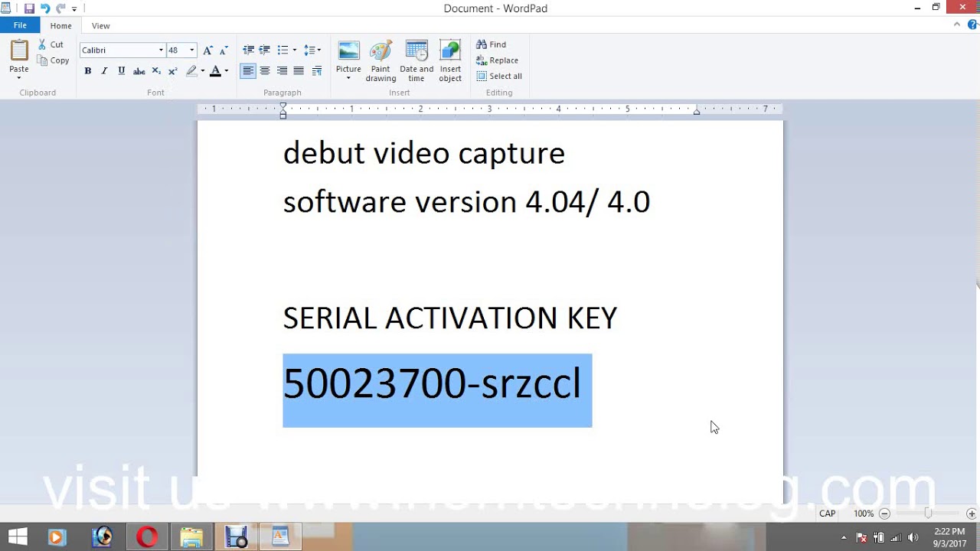The image size is (980, 551).
Task: Open the Windows Start button
Action: (x=18, y=537)
